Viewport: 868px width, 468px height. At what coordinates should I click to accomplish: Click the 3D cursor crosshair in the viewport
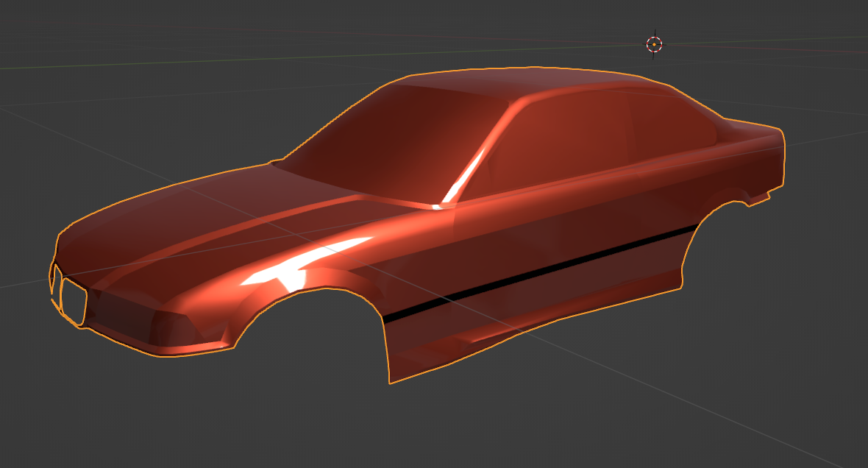[654, 43]
